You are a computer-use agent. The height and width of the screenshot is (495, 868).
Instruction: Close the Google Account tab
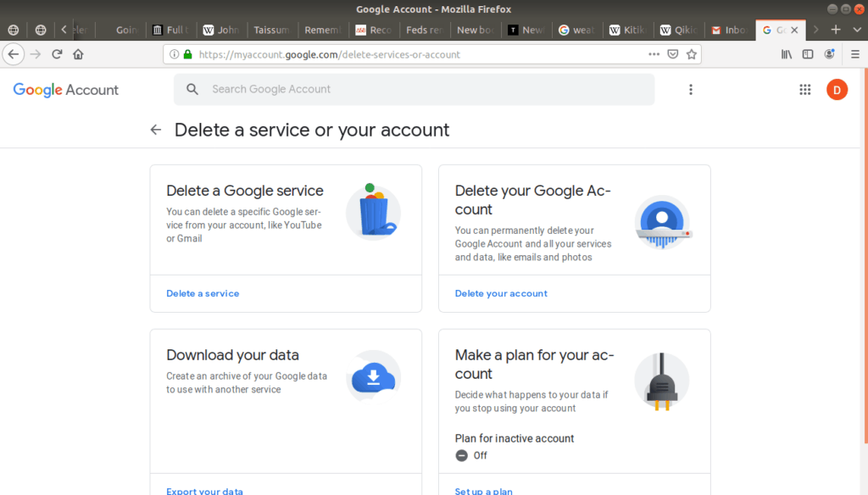[794, 30]
